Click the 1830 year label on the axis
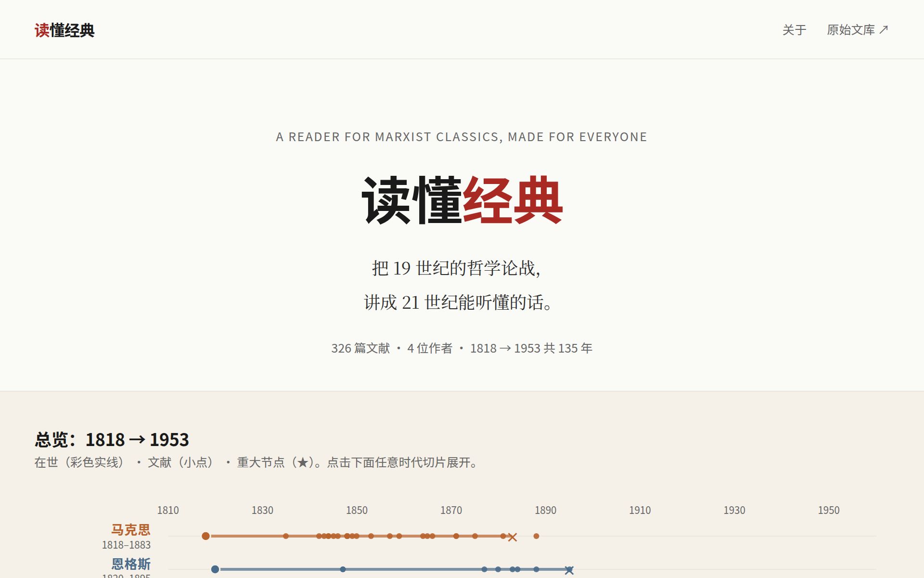 tap(262, 510)
